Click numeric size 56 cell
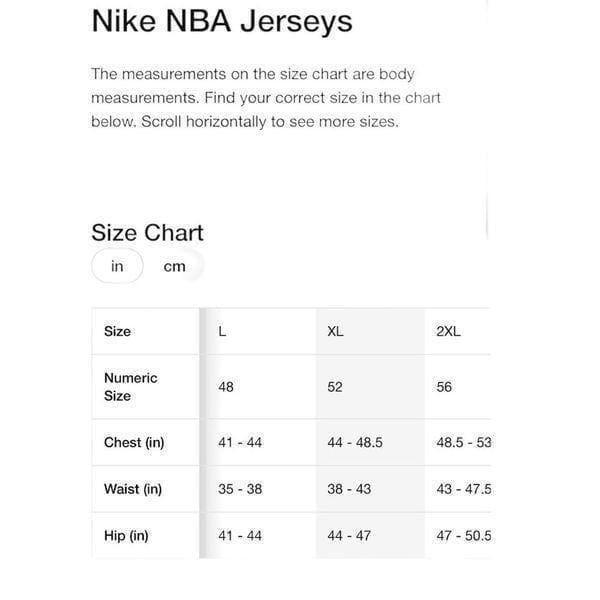This screenshot has height=600, width=600. (x=444, y=387)
